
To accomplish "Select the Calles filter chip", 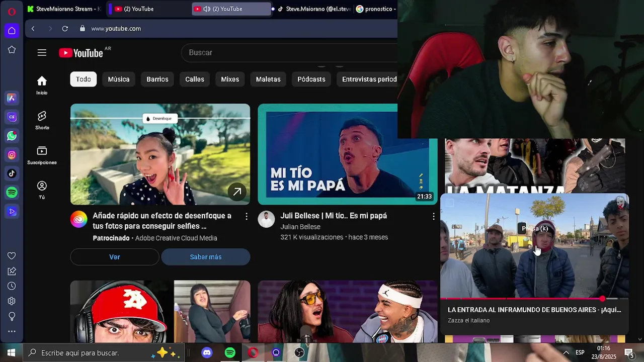I will point(195,79).
